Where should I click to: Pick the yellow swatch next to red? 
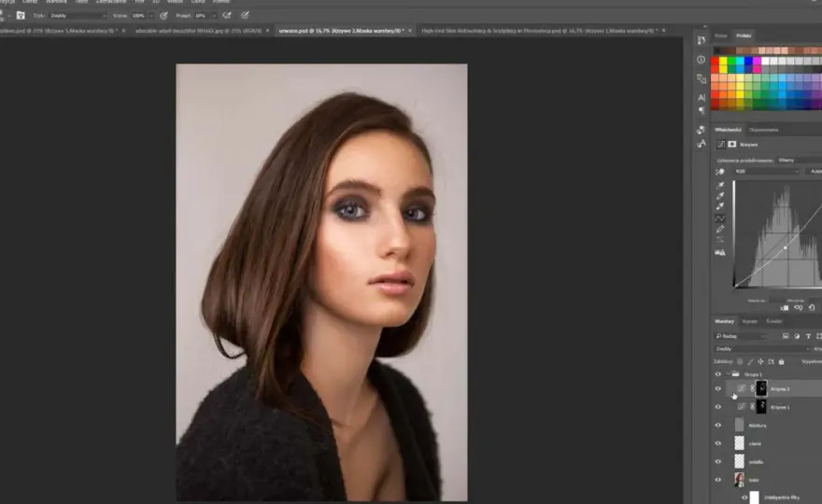click(x=723, y=62)
